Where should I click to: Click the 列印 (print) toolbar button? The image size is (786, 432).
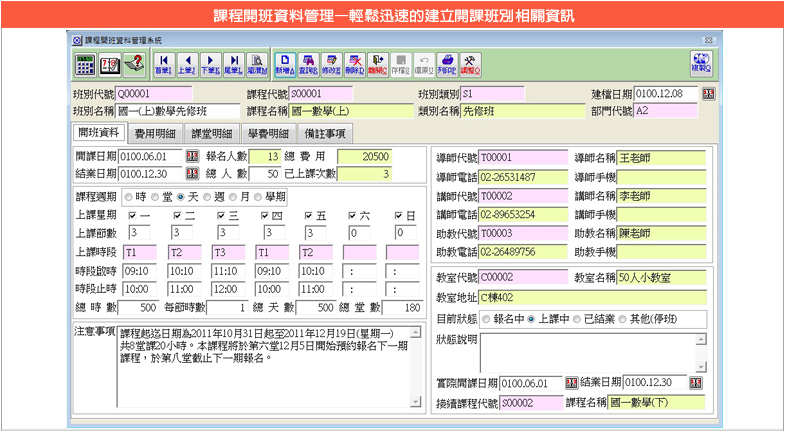pos(447,64)
